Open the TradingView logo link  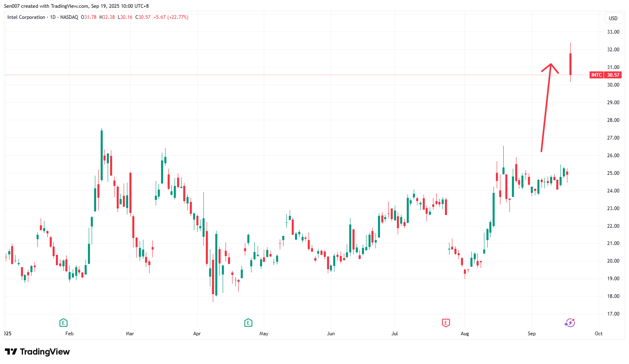(x=37, y=352)
